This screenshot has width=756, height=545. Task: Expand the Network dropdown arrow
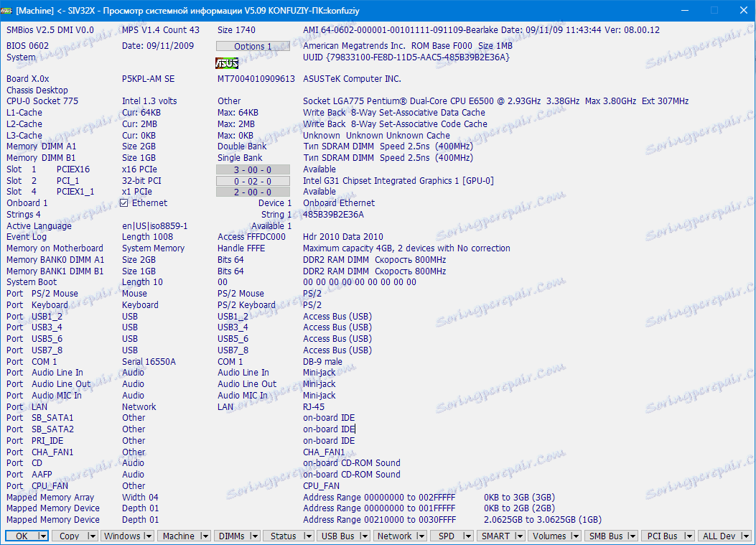421,536
